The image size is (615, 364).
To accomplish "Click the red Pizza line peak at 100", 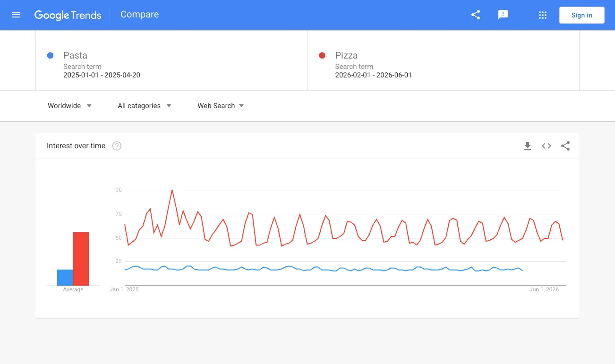I will pyautogui.click(x=172, y=190).
